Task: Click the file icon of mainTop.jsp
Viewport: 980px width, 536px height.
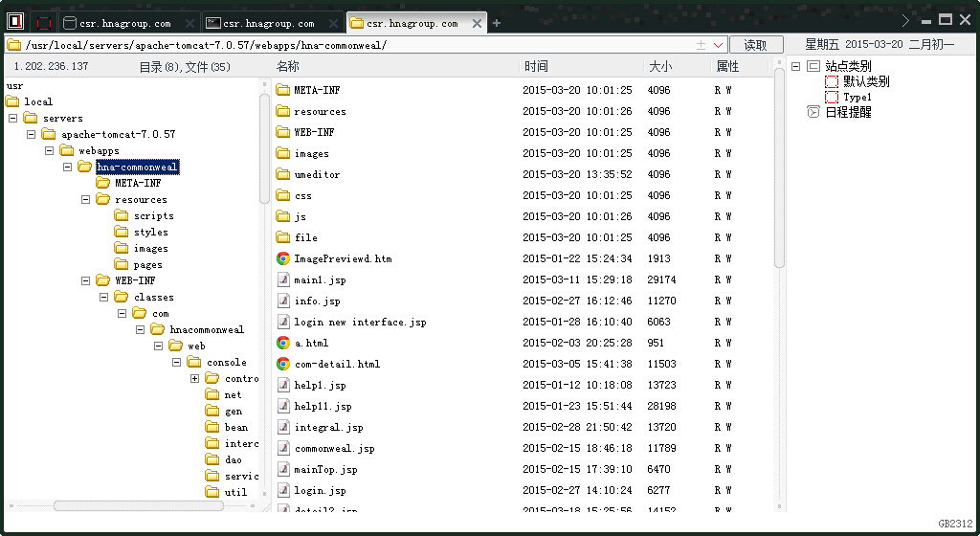Action: 283,469
